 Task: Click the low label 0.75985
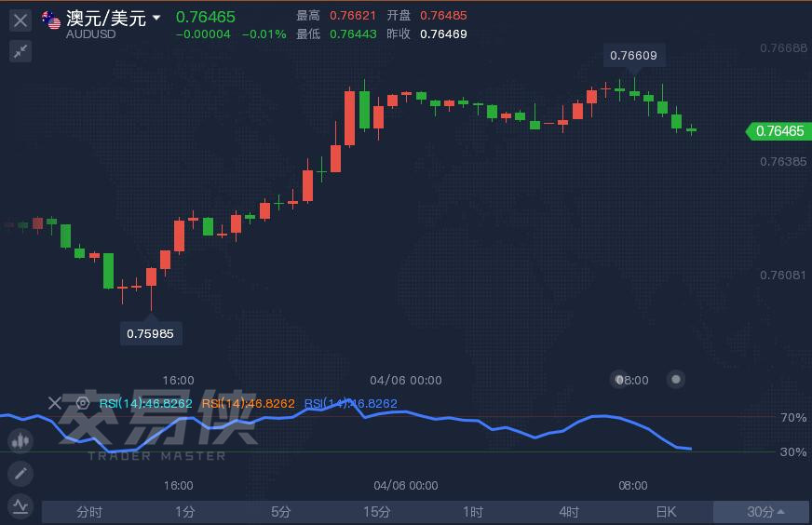point(150,333)
